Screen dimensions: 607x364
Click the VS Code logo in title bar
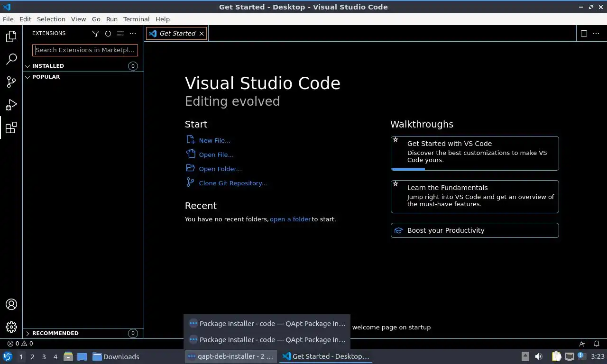7,7
